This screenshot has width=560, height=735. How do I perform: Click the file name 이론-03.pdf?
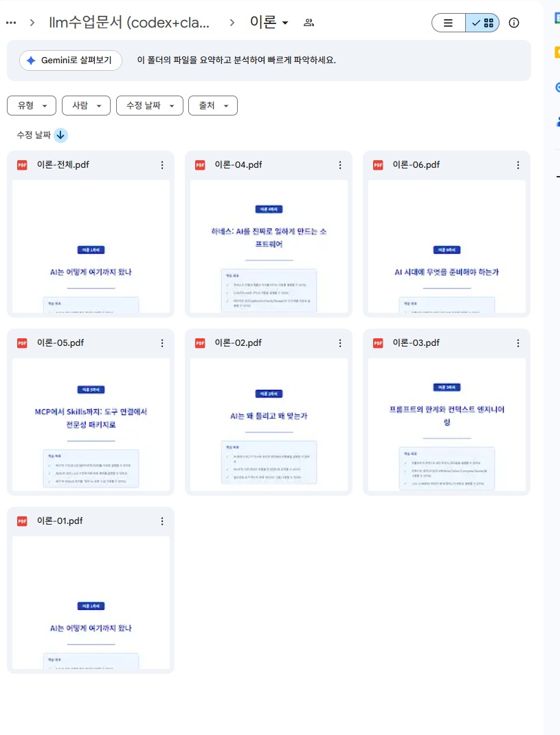416,343
